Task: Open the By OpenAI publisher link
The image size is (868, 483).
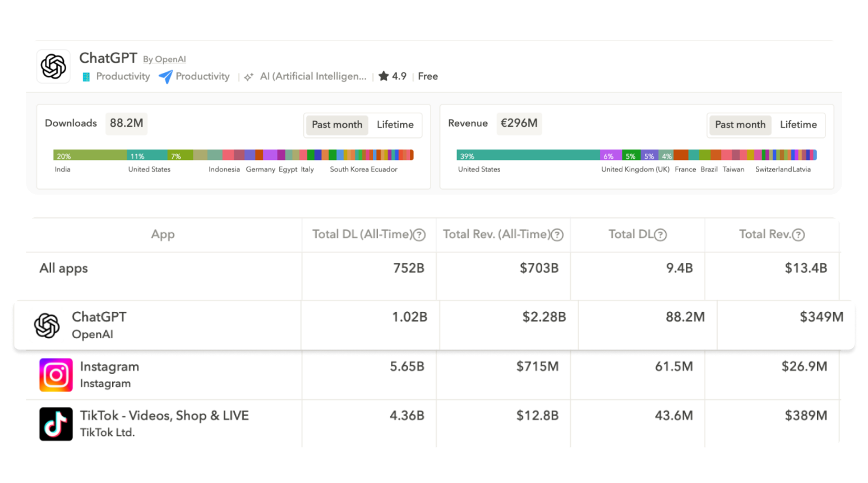Action: 164,59
